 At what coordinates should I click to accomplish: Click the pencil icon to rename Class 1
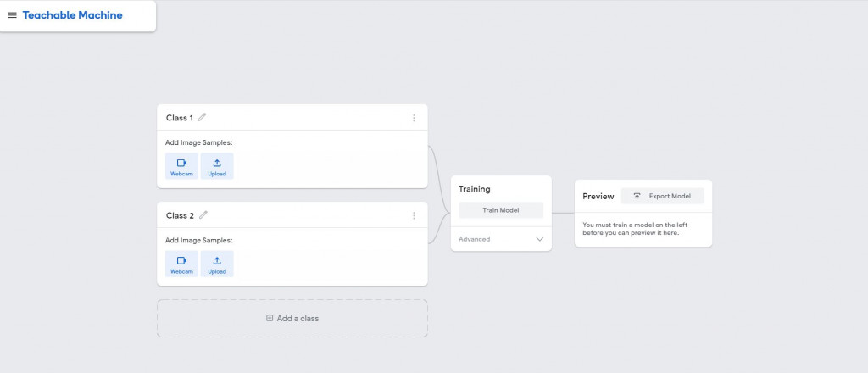coord(202,118)
